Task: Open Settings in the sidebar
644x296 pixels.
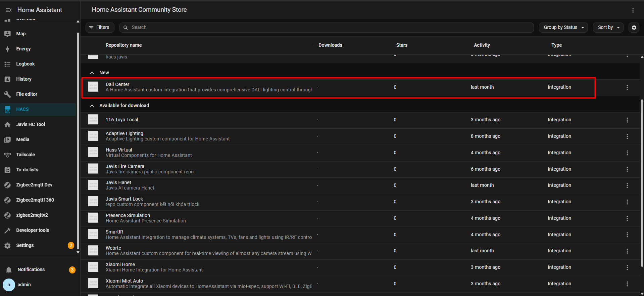Action: coord(25,245)
